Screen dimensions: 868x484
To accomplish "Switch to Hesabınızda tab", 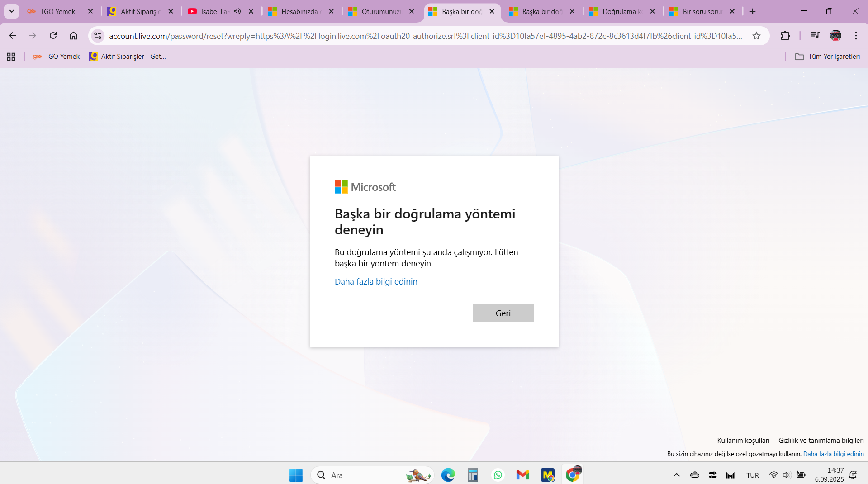I will pyautogui.click(x=299, y=12).
